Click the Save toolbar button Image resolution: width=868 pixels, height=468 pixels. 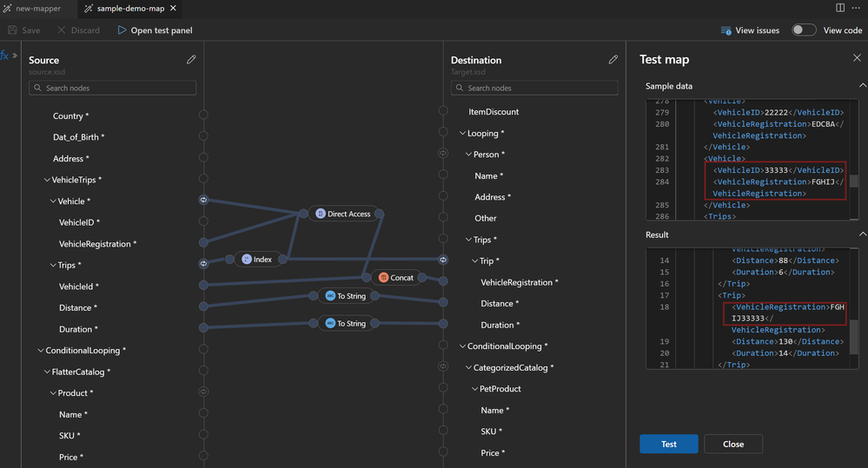[x=23, y=30]
